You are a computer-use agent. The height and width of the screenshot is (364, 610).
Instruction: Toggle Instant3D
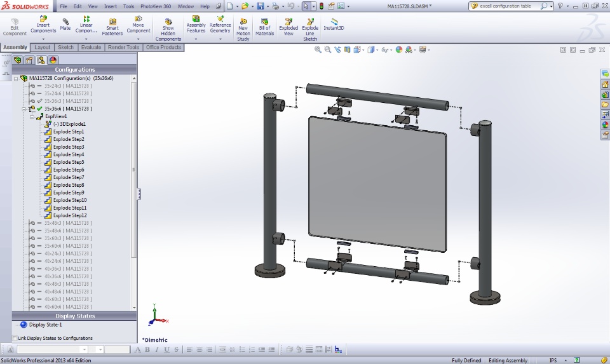[334, 24]
